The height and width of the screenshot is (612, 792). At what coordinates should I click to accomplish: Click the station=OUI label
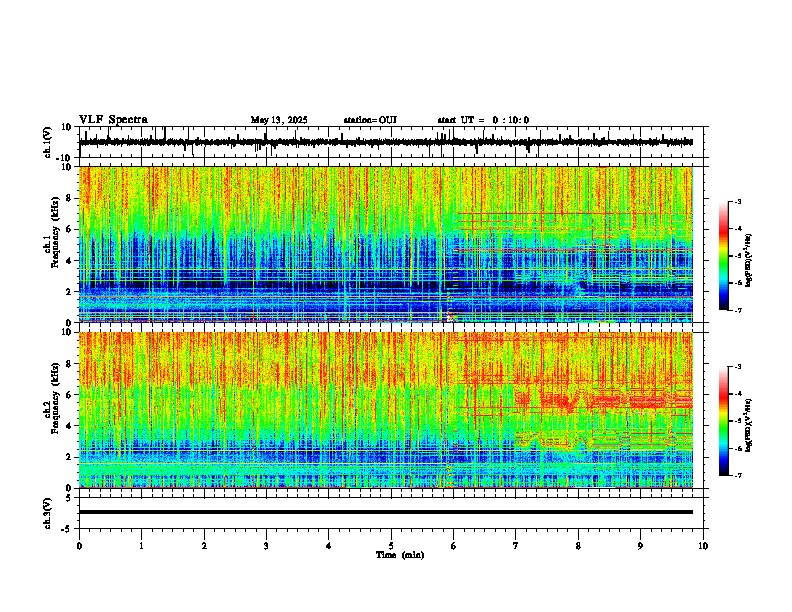(x=370, y=120)
